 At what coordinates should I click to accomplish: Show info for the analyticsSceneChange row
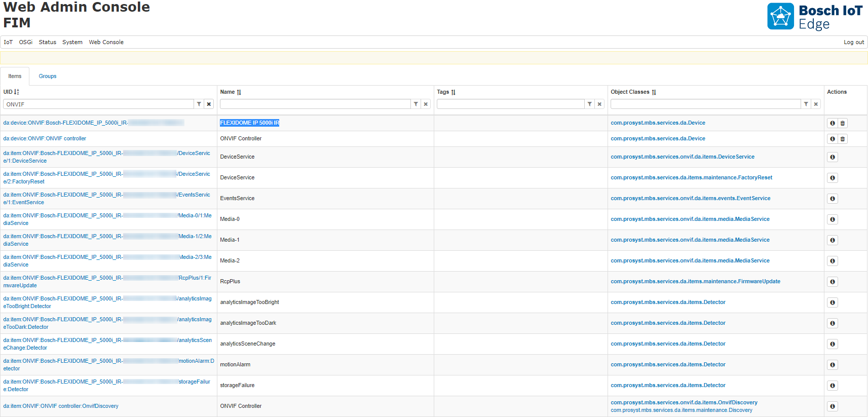tap(832, 344)
